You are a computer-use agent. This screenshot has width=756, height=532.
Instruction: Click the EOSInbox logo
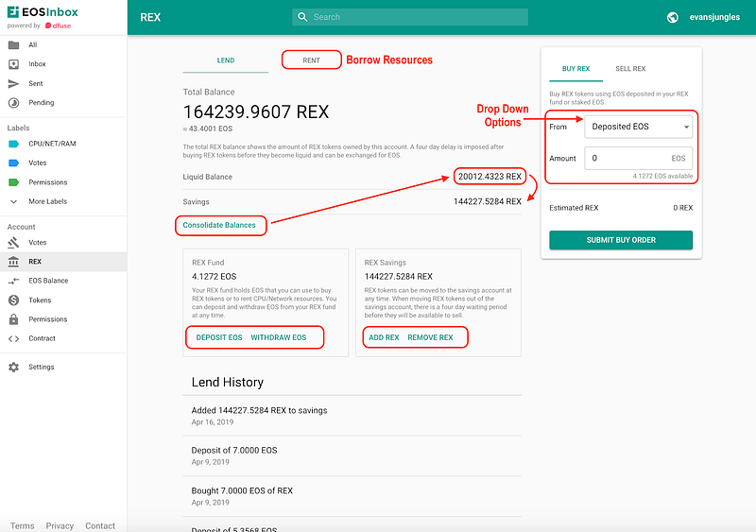(43, 12)
